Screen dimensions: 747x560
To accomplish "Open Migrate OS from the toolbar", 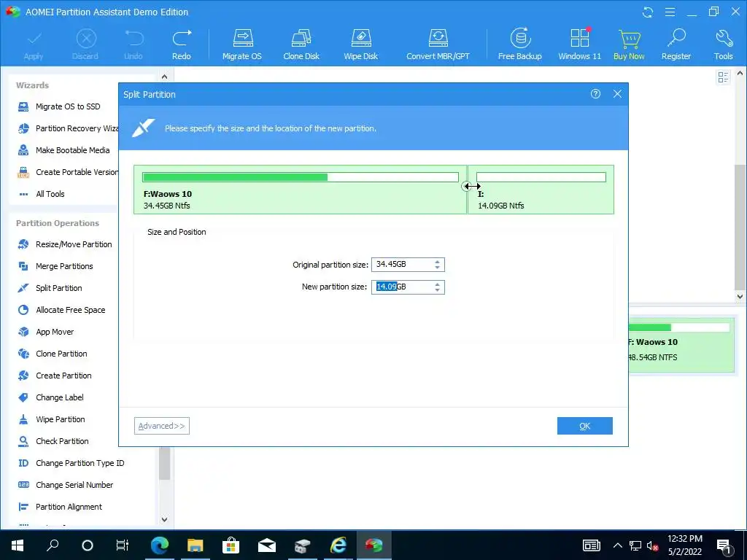I will pyautogui.click(x=242, y=44).
